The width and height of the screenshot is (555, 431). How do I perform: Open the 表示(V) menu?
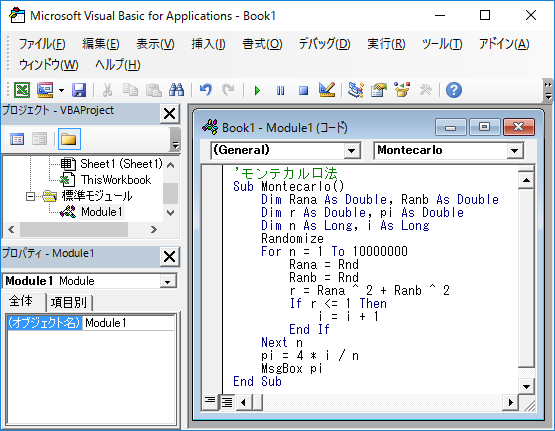(x=155, y=44)
